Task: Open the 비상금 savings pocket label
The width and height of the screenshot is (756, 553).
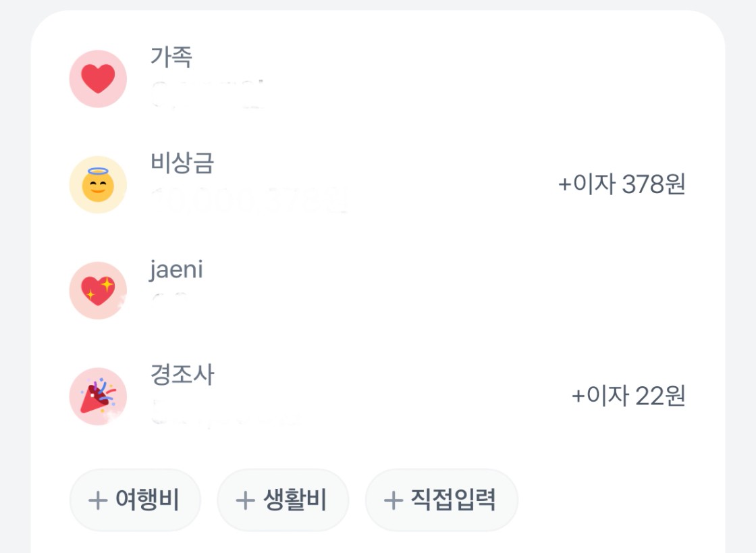Action: click(x=182, y=163)
